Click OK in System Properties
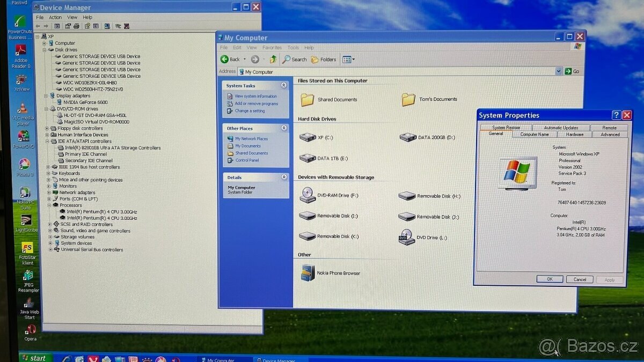The width and height of the screenshot is (644, 362). coord(549,279)
